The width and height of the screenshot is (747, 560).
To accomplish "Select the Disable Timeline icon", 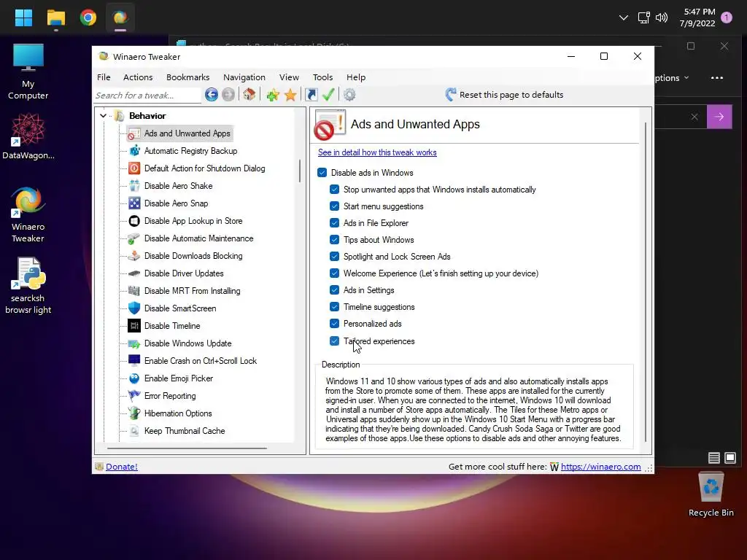I will coord(134,326).
